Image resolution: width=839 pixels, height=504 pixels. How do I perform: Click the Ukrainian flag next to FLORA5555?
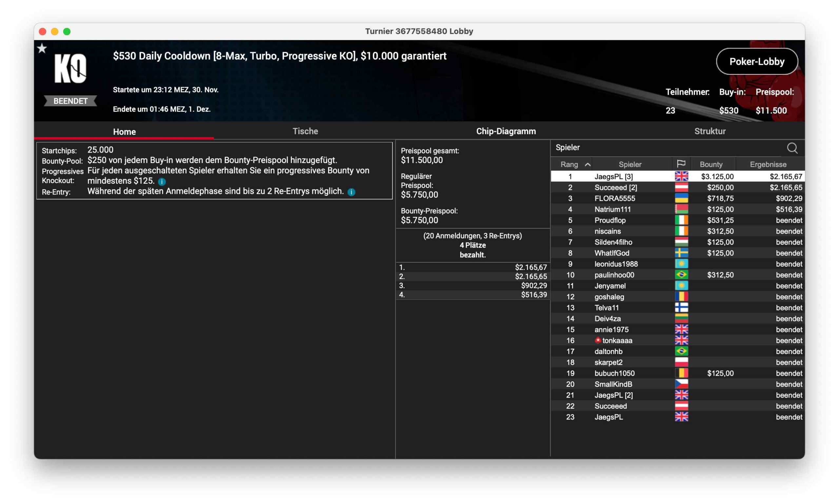[x=681, y=198]
